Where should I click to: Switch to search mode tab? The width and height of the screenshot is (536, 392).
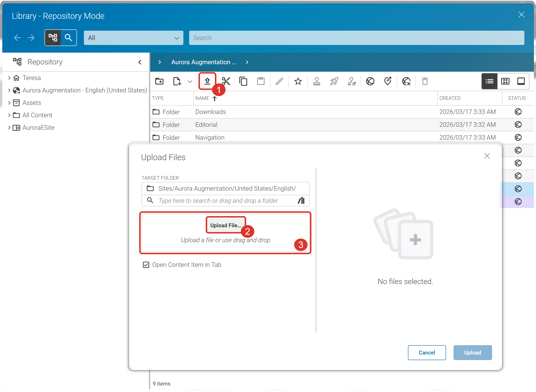pyautogui.click(x=69, y=38)
